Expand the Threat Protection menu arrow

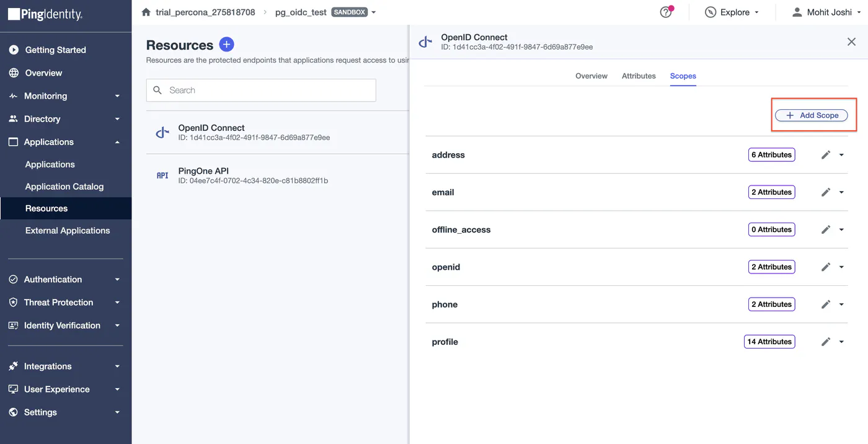pos(117,303)
